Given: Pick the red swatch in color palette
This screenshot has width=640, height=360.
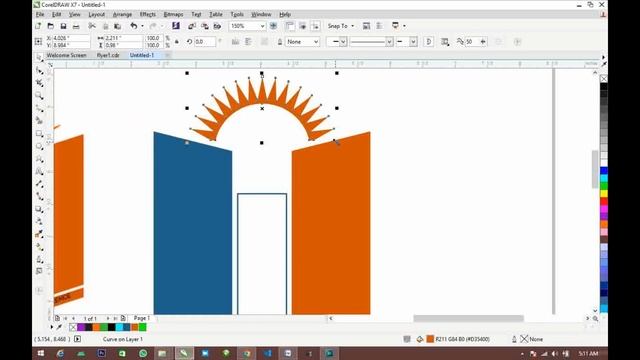Looking at the screenshot, I should click(x=604, y=201).
